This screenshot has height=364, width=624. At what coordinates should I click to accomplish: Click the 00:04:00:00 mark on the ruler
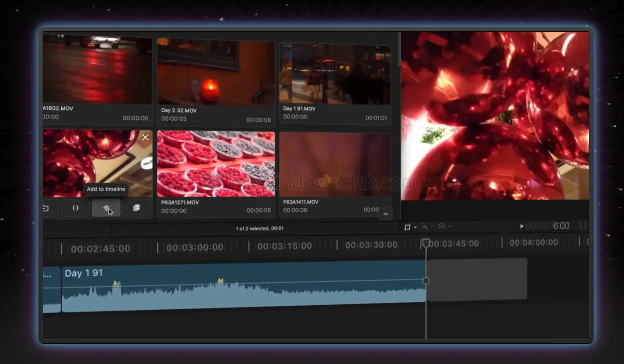534,243
